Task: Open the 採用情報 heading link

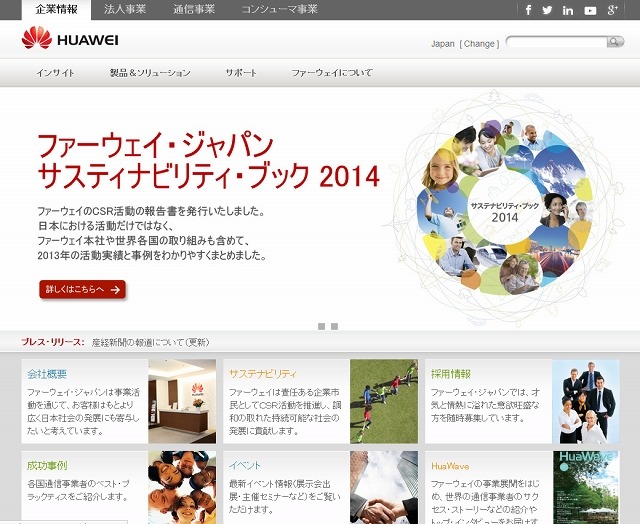Action: point(451,374)
